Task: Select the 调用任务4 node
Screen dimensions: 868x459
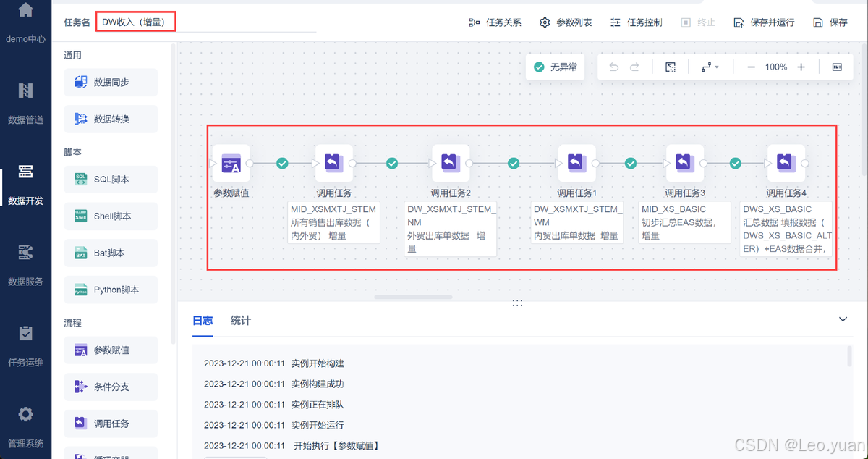Action: (786, 163)
